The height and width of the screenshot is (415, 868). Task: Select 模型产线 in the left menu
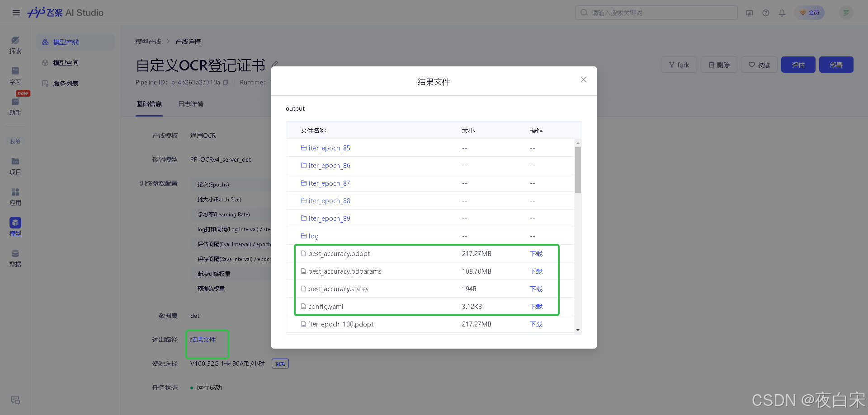pos(75,42)
